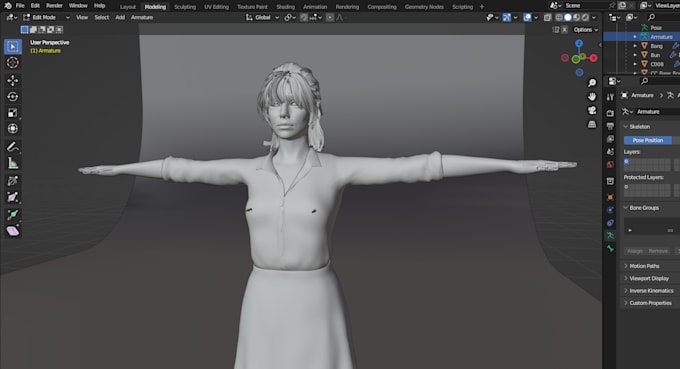Screen dimensions: 680x369
Task: Click the Scene name field
Action: pos(585,6)
